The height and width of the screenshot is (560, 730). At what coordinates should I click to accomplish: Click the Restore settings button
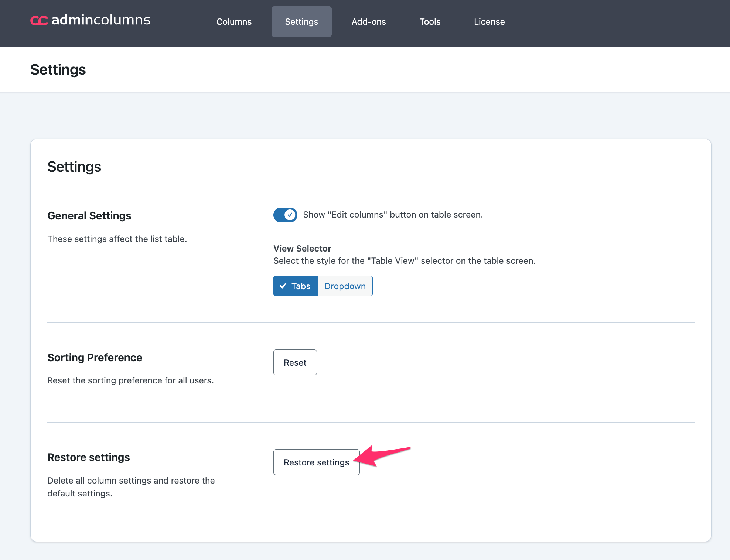(x=316, y=462)
